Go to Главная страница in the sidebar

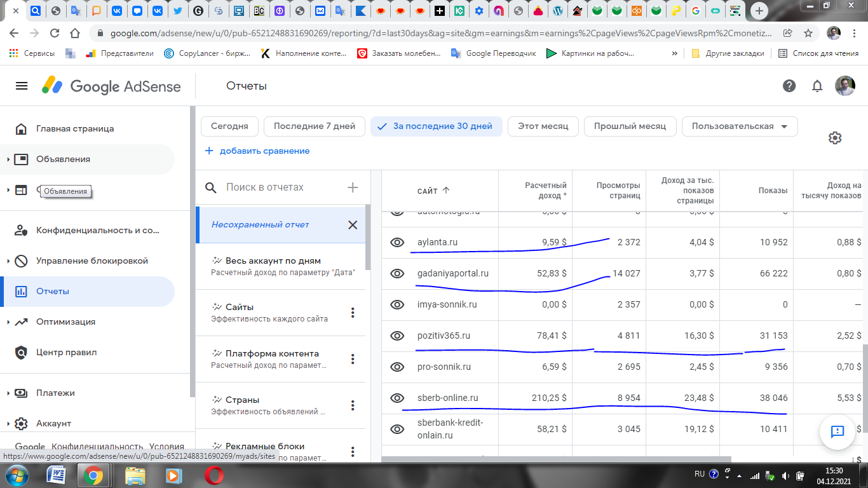point(75,128)
